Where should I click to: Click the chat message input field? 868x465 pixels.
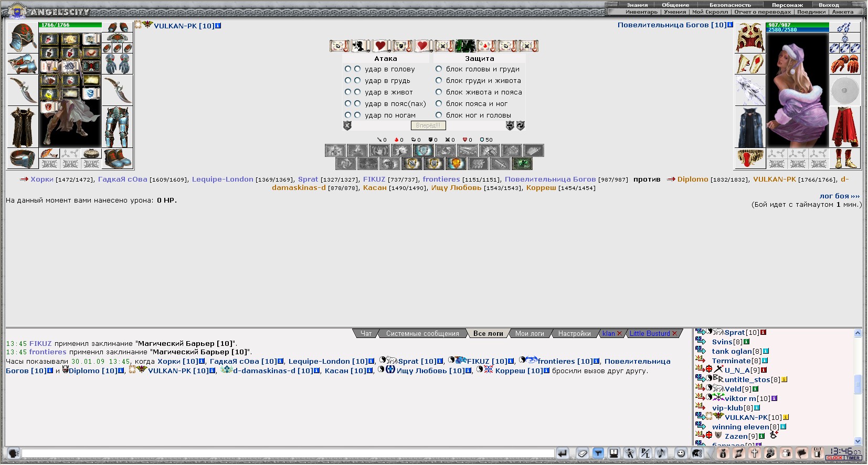pyautogui.click(x=288, y=453)
